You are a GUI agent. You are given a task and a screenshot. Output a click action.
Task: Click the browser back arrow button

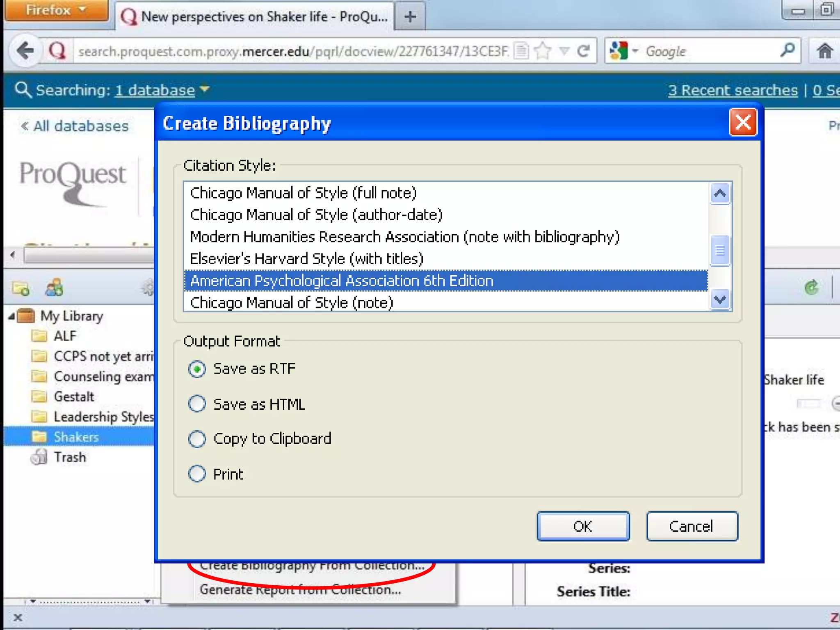26,51
